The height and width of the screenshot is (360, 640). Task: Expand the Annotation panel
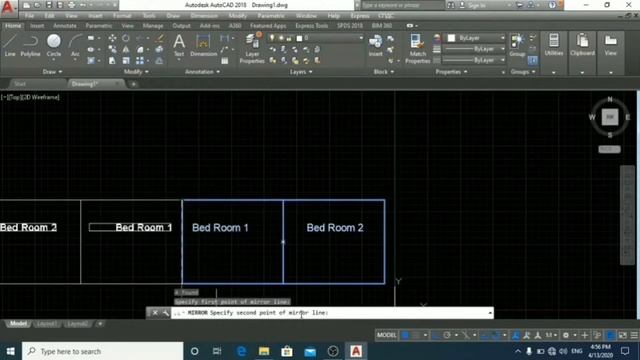click(x=202, y=72)
